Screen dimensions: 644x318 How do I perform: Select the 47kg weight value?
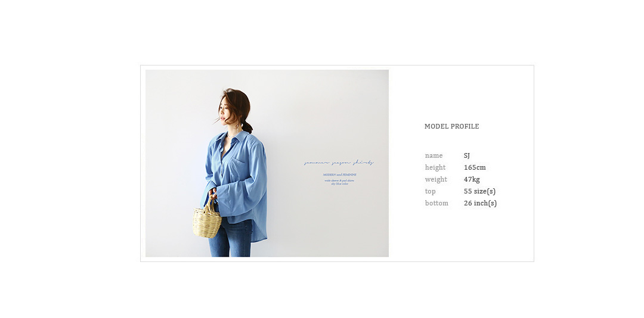click(472, 179)
